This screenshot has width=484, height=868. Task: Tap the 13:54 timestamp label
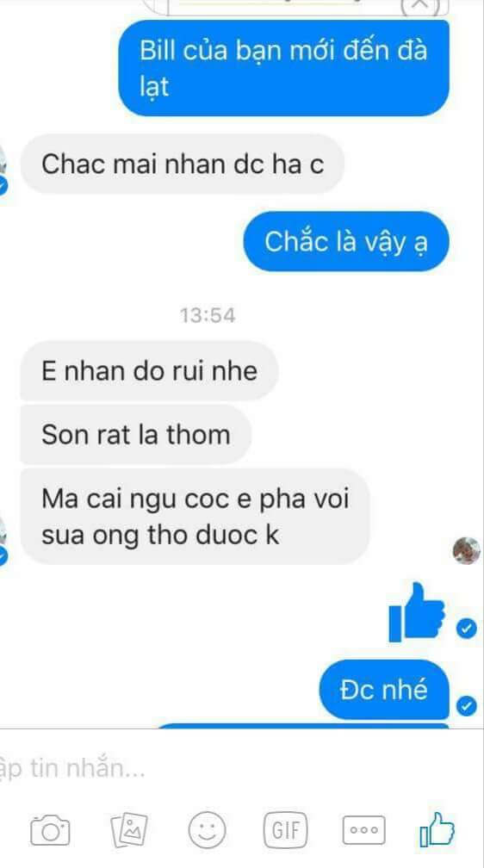click(208, 315)
